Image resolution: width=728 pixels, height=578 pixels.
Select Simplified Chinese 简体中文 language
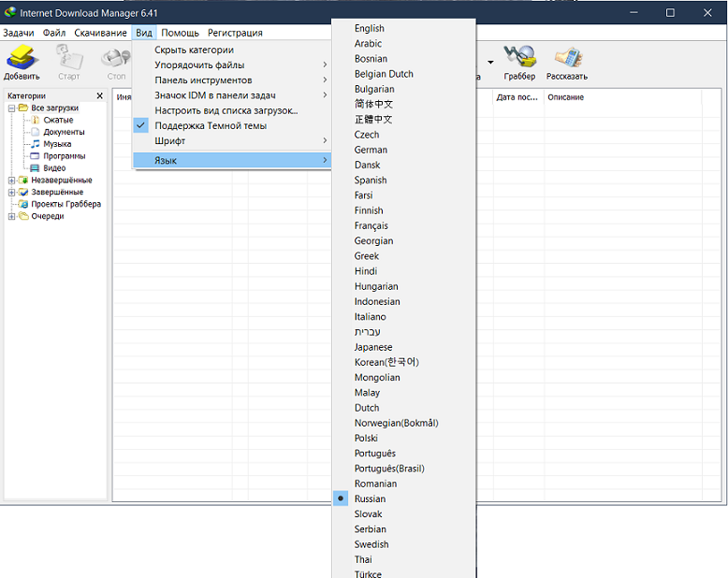coord(404,104)
